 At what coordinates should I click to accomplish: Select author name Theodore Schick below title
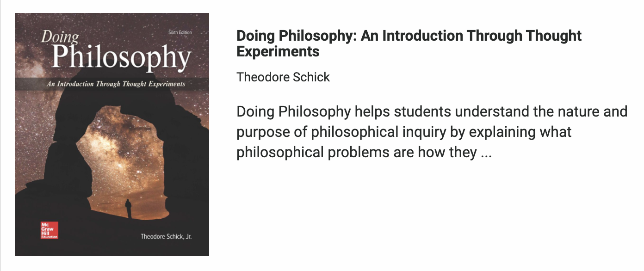tap(283, 77)
